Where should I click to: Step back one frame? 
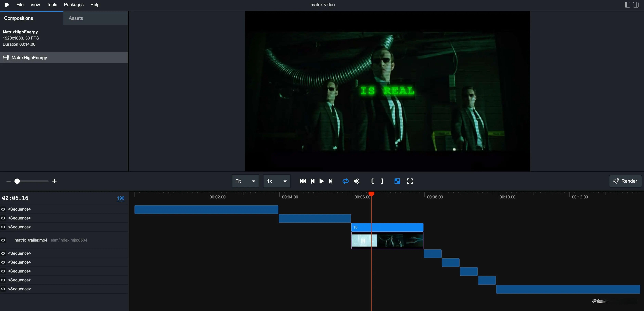312,181
